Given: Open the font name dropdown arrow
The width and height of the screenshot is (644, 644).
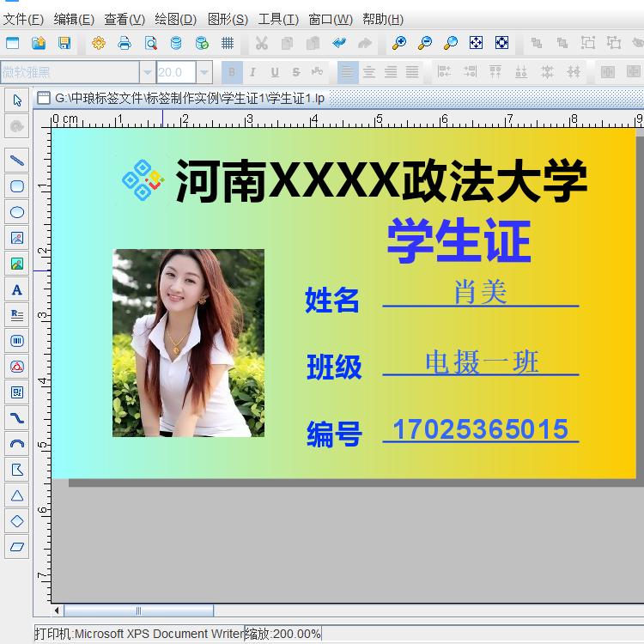Looking at the screenshot, I should (148, 72).
